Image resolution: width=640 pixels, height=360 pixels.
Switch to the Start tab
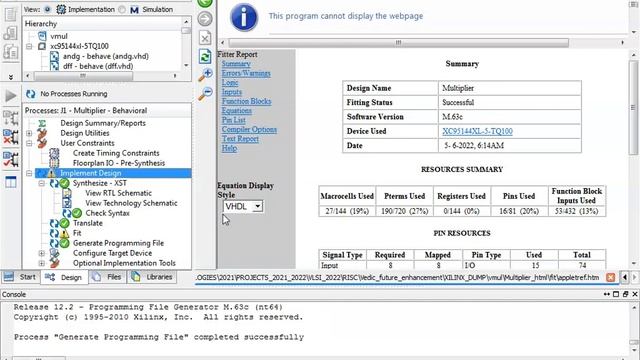20,277
